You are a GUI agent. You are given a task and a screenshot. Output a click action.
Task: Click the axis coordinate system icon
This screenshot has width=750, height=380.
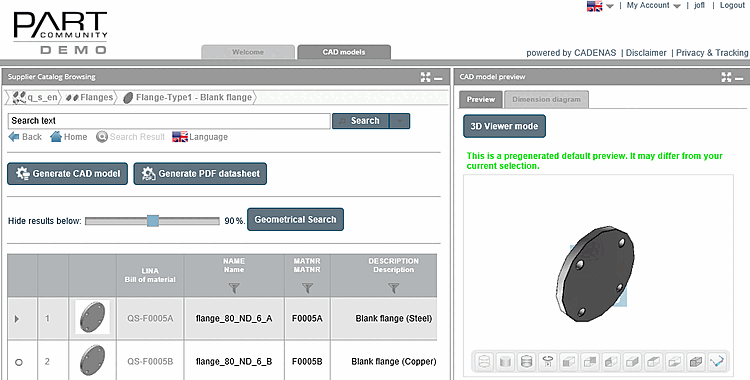717,361
